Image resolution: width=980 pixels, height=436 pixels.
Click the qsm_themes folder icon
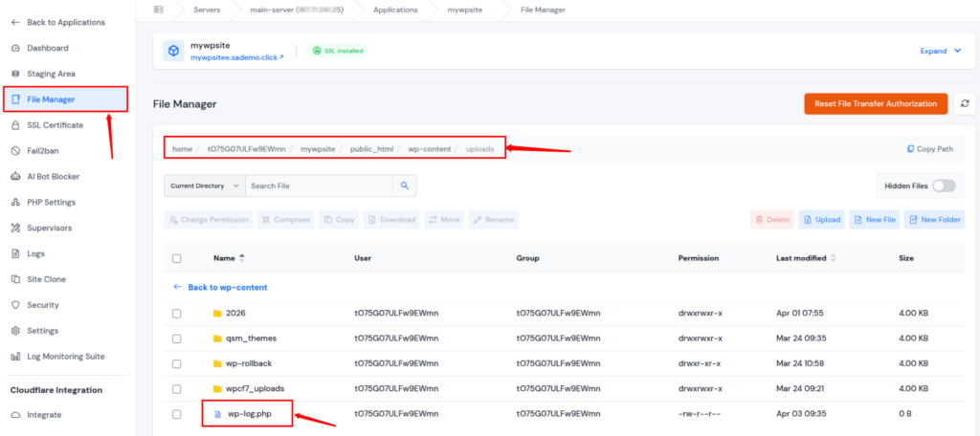pyautogui.click(x=217, y=338)
